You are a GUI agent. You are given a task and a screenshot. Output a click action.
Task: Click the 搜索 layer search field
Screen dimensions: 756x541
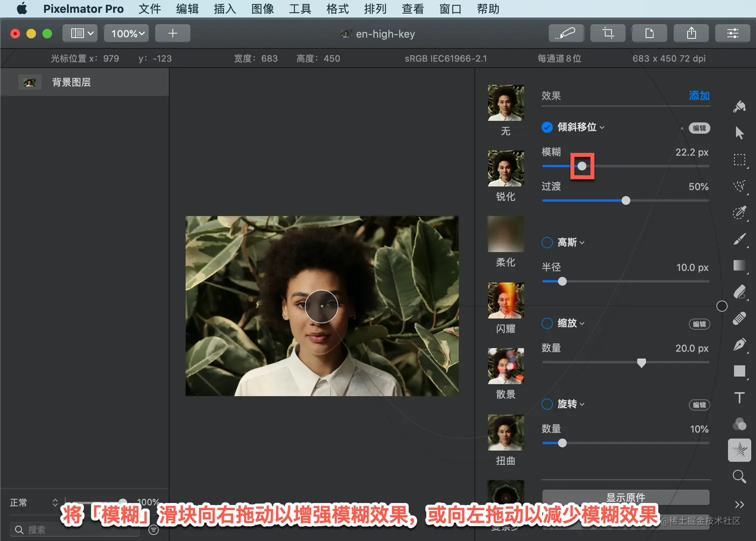pyautogui.click(x=75, y=529)
